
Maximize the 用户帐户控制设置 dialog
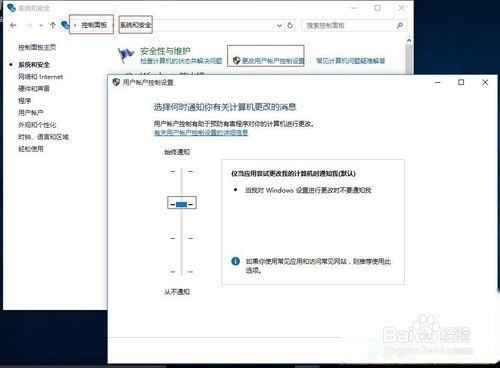point(461,82)
